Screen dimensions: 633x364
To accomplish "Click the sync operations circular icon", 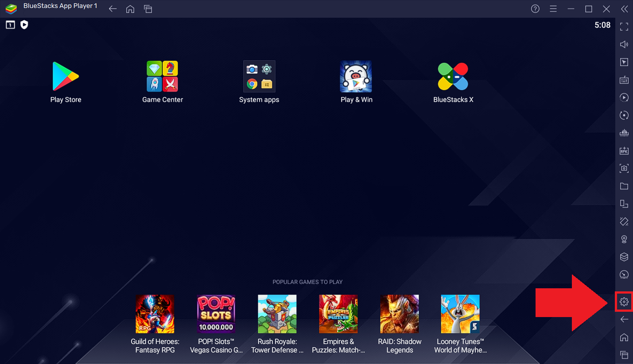I will [624, 115].
